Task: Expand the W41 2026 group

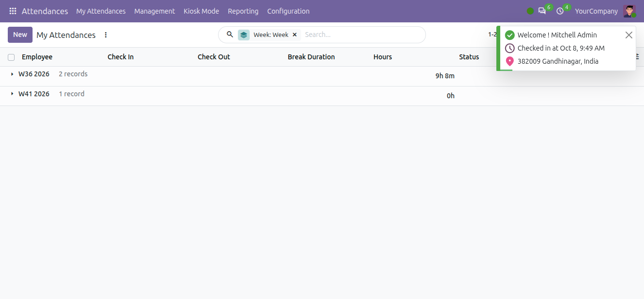Action: point(13,94)
